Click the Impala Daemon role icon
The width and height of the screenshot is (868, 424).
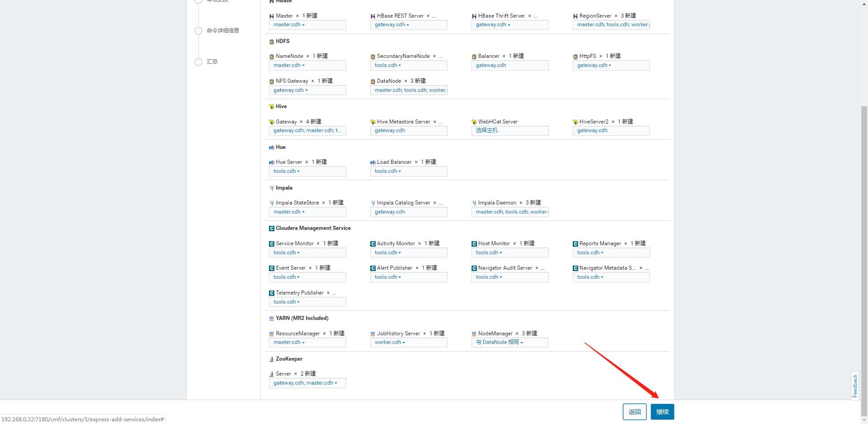474,203
